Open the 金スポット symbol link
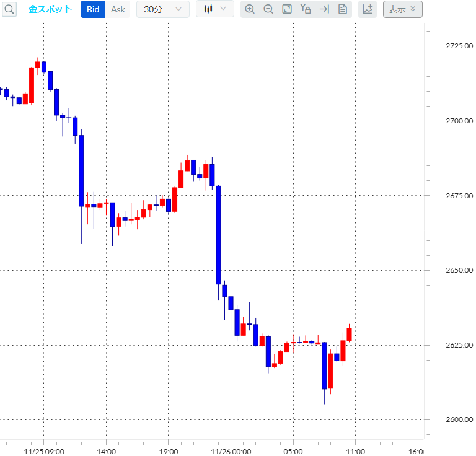This screenshot has height=456, width=476. coord(50,9)
